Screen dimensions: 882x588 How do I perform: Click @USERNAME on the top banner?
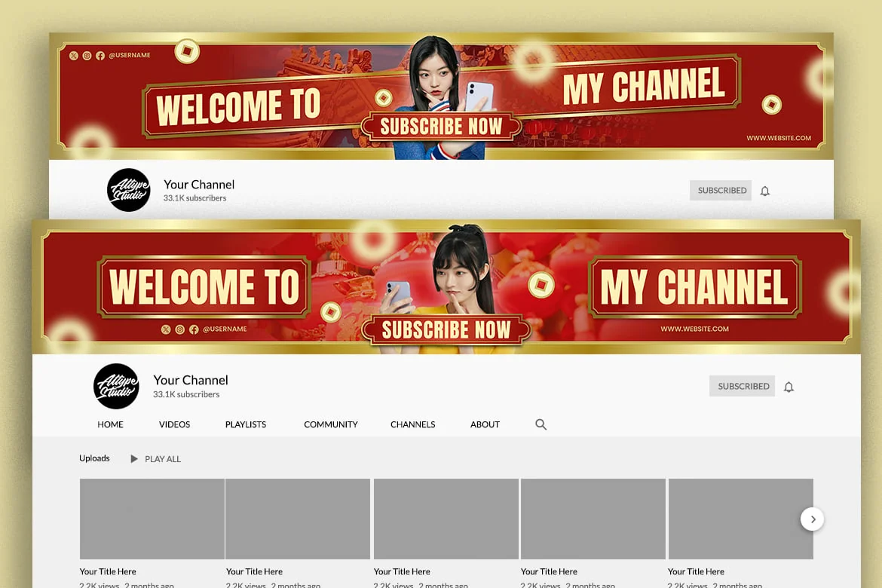[x=130, y=55]
